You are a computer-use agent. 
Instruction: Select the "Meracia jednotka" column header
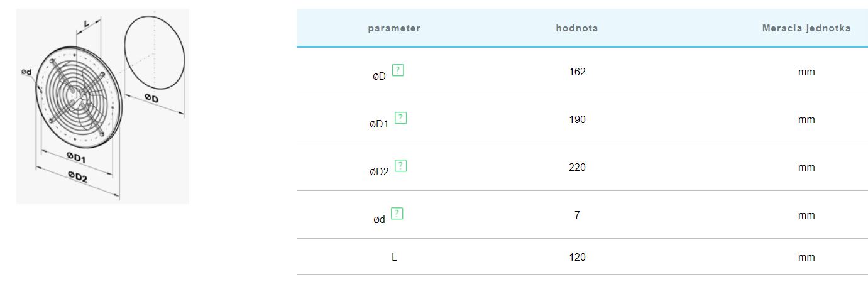tap(806, 28)
